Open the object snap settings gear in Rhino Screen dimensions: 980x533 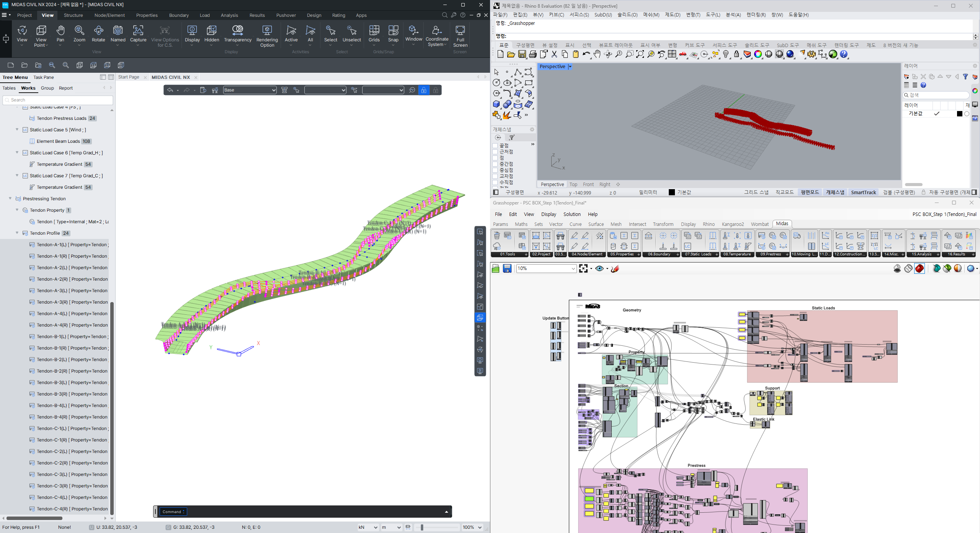pyautogui.click(x=532, y=129)
